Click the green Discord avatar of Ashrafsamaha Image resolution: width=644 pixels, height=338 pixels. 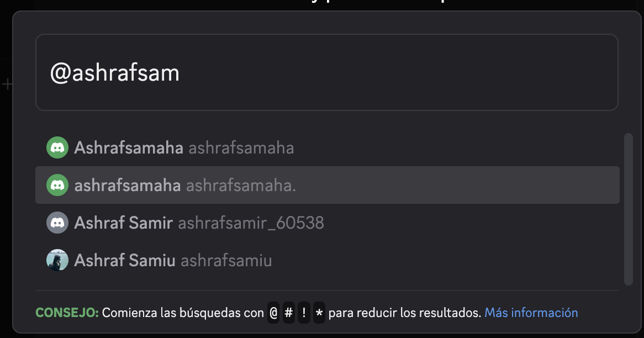click(57, 147)
